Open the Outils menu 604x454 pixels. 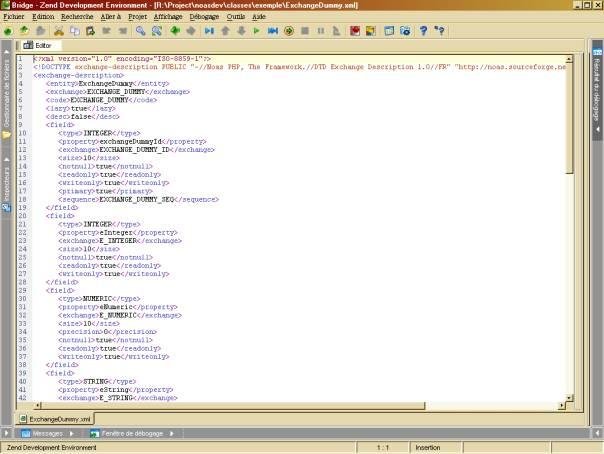coord(236,17)
